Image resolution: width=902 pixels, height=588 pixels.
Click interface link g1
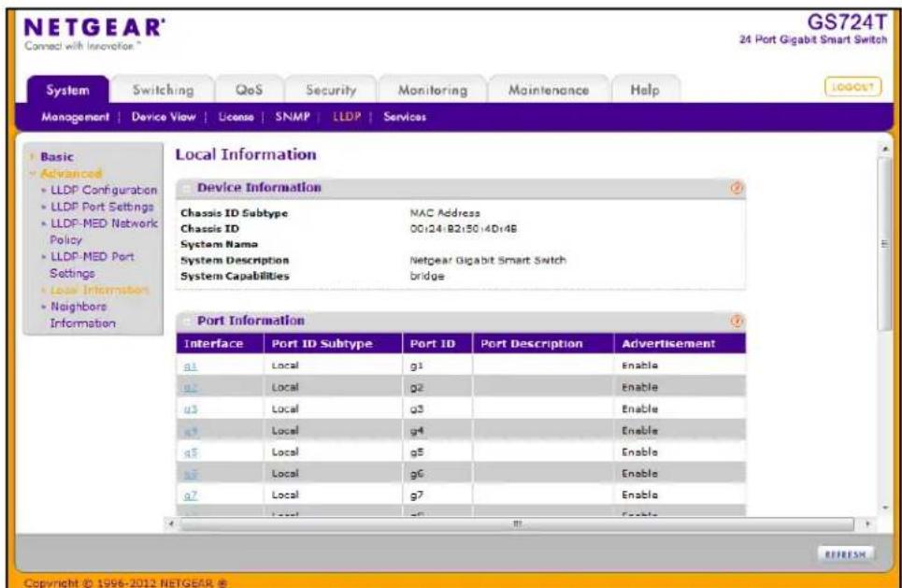191,366
